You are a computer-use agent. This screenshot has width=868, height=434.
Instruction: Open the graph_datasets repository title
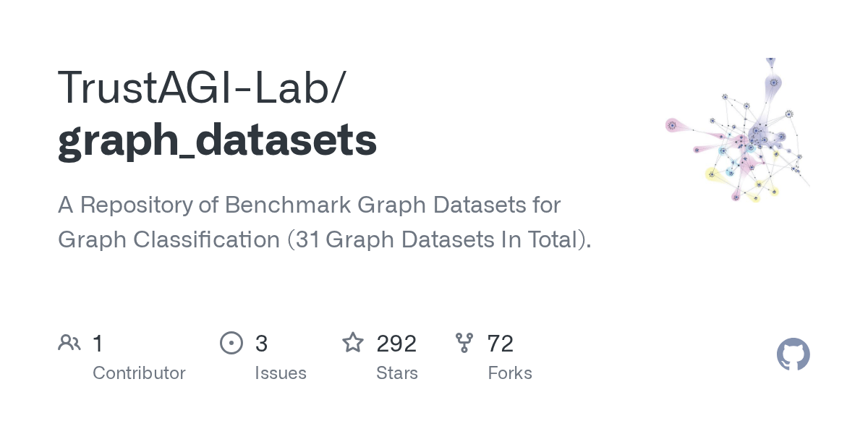point(217,140)
